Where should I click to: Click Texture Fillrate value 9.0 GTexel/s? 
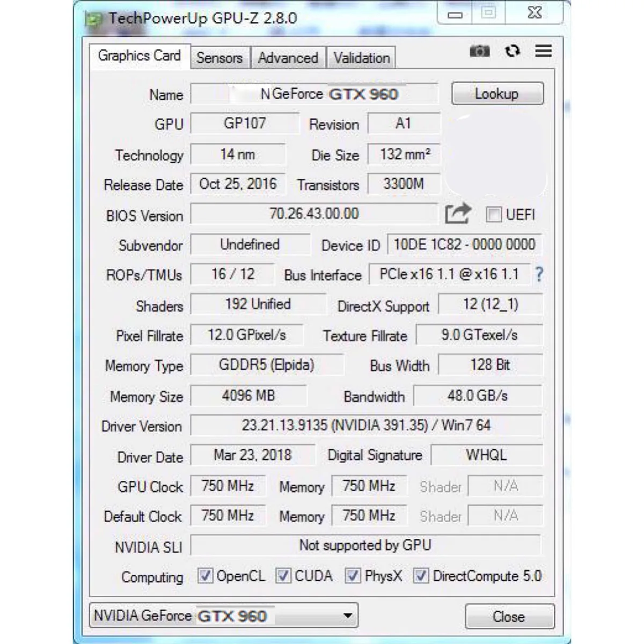point(479,335)
